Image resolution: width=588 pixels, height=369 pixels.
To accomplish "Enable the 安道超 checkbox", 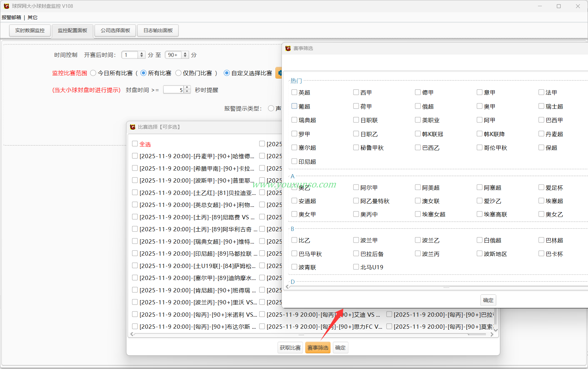I will [294, 201].
